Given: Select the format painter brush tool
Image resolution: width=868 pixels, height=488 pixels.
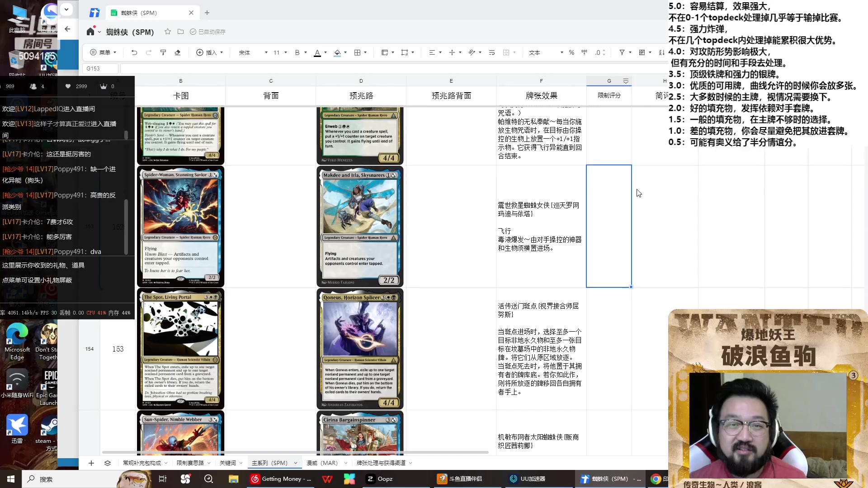Looking at the screenshot, I should click(163, 52).
